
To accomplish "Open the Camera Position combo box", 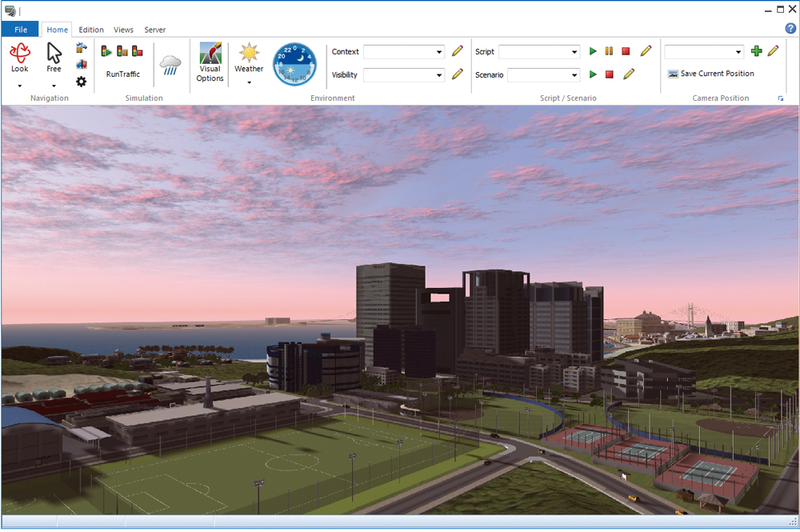I will (704, 51).
